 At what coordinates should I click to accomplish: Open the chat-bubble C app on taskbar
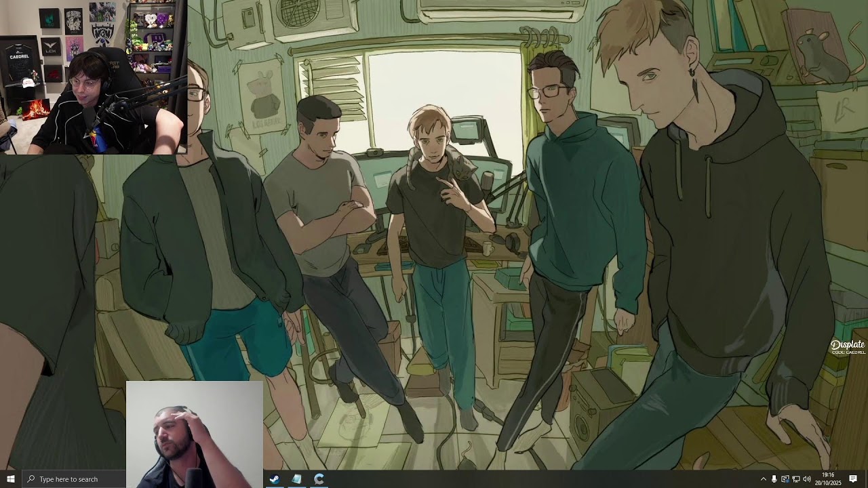tap(319, 479)
